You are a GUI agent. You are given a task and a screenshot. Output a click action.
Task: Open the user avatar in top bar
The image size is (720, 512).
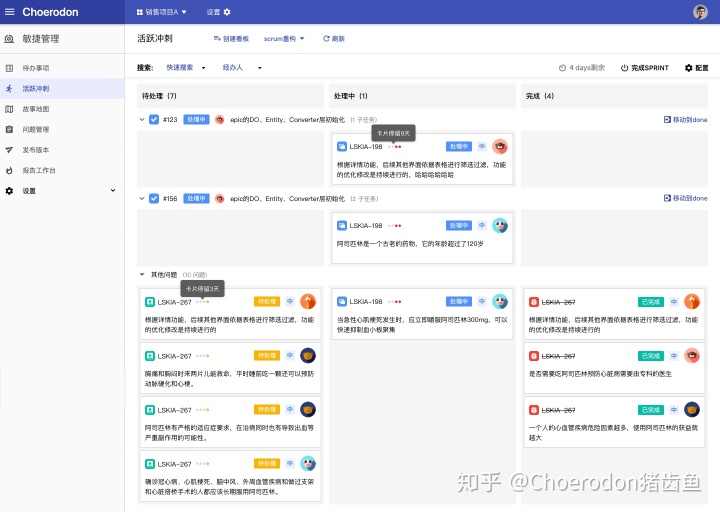[700, 12]
